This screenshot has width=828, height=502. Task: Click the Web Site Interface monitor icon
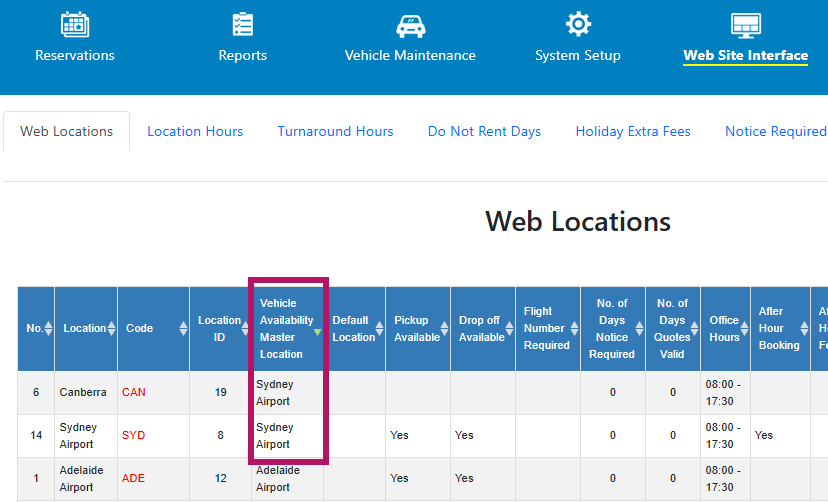pos(745,25)
